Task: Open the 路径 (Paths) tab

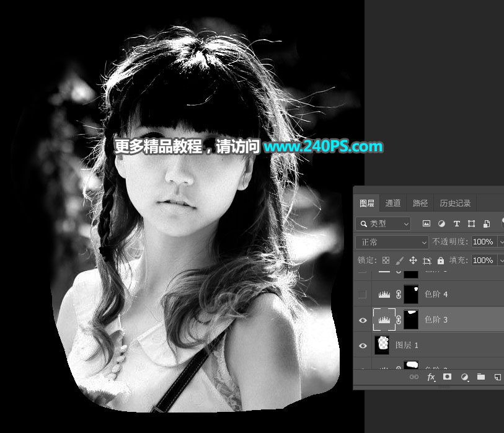Action: click(x=420, y=203)
